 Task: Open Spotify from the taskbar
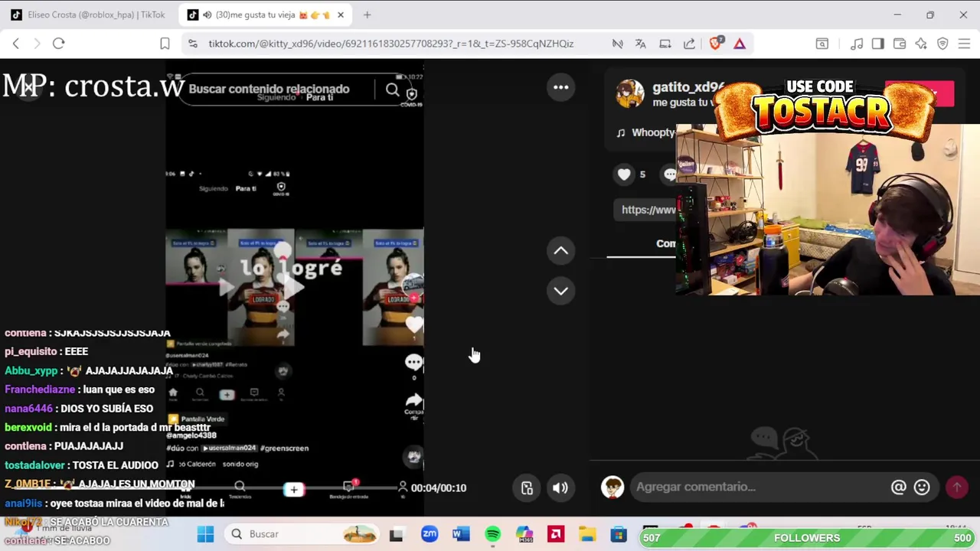coord(492,534)
